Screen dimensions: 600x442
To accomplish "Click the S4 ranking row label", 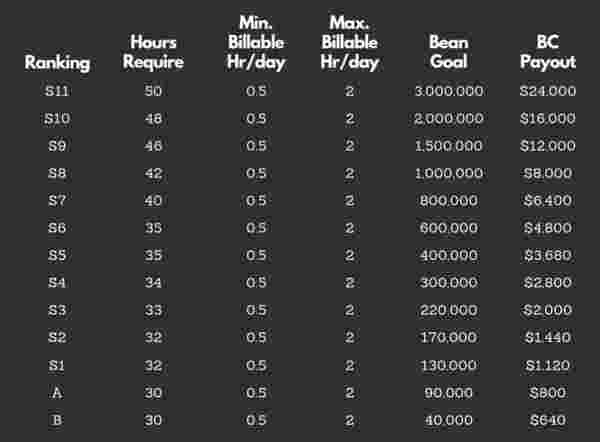I will click(58, 283).
